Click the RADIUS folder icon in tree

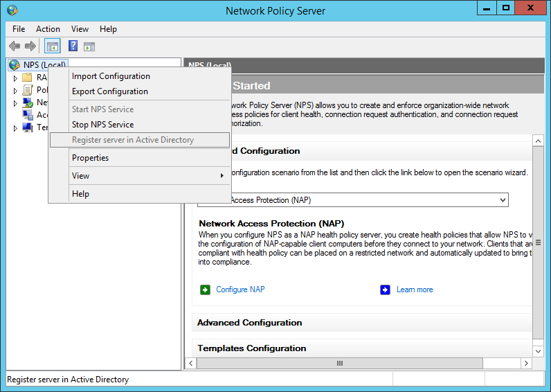pos(27,78)
